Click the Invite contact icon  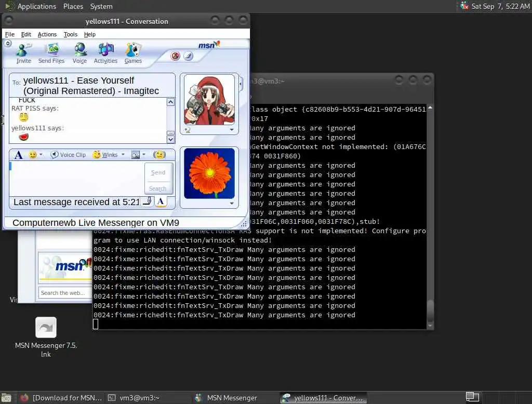[x=23, y=53]
